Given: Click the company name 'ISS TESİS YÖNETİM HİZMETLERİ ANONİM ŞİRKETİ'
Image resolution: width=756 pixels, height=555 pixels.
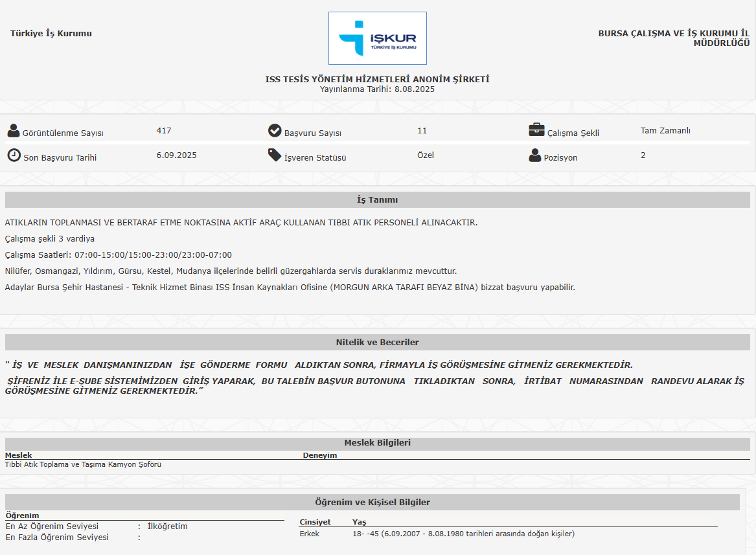Looking at the screenshot, I should (x=378, y=79).
